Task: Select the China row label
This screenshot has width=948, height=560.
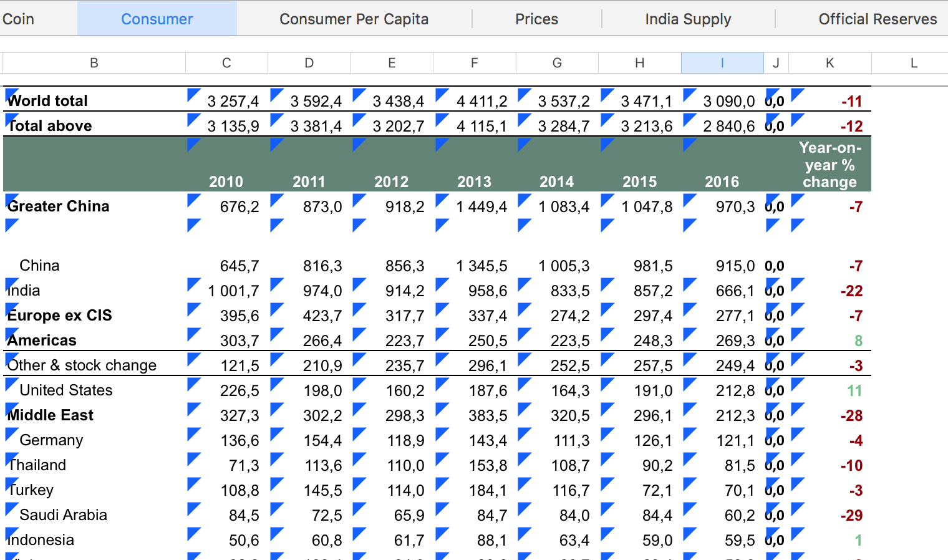Action: pyautogui.click(x=39, y=266)
